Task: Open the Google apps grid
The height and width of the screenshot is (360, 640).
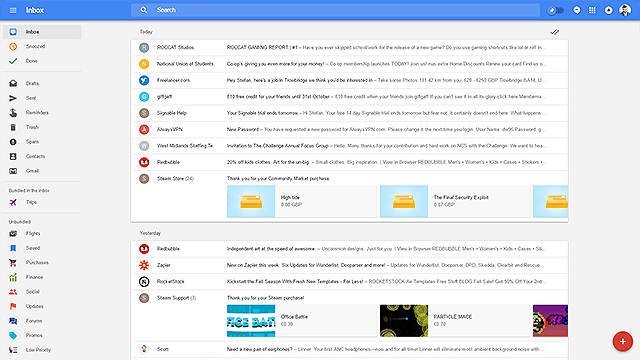Action: [x=592, y=10]
